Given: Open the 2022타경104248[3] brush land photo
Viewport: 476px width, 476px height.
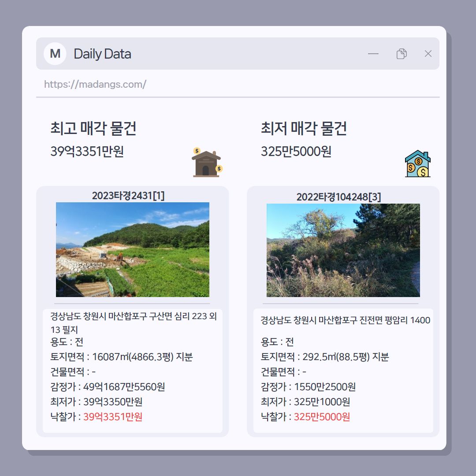Looking at the screenshot, I should (343, 250).
